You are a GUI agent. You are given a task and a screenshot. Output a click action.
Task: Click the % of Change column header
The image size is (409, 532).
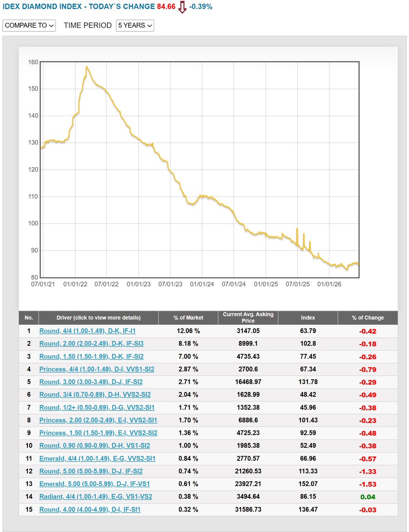tap(368, 317)
